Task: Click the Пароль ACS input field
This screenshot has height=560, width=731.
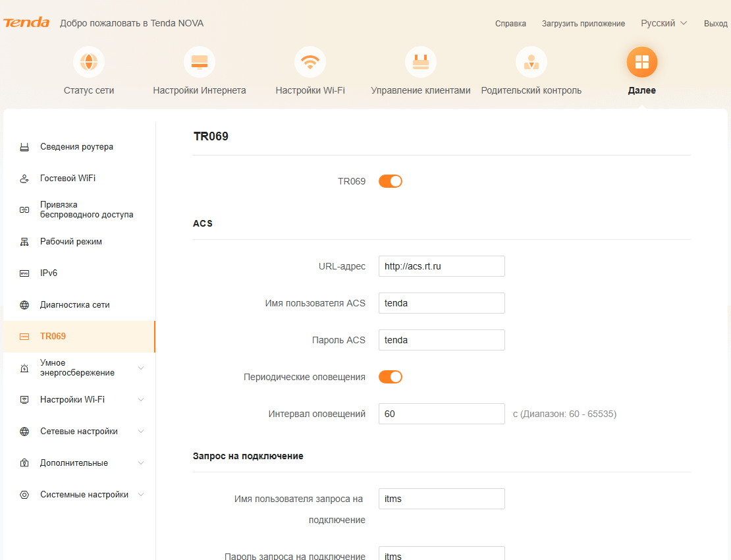Action: click(x=441, y=340)
